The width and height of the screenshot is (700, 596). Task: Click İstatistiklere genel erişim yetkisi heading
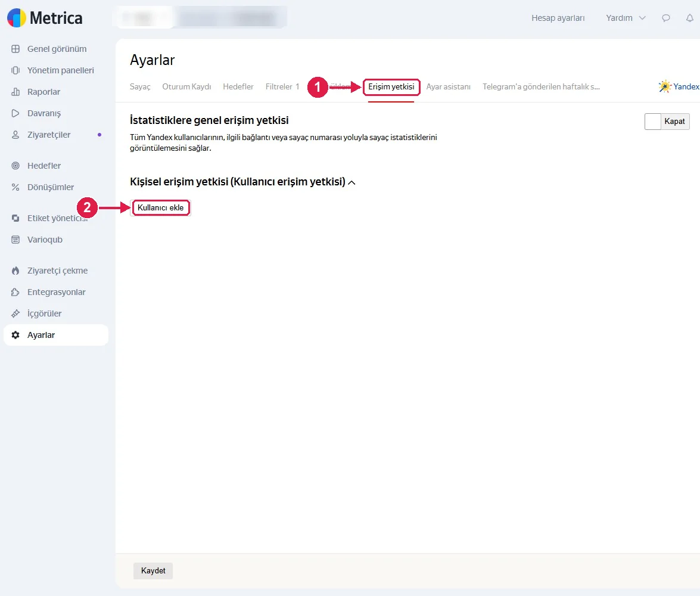(x=209, y=120)
